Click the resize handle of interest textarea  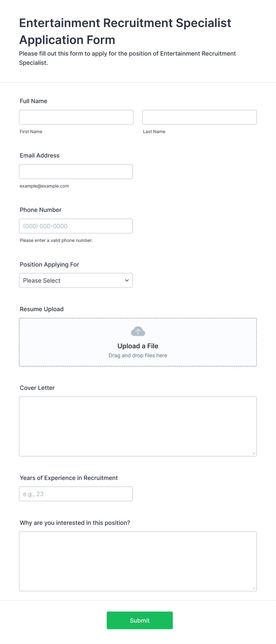tap(254, 588)
